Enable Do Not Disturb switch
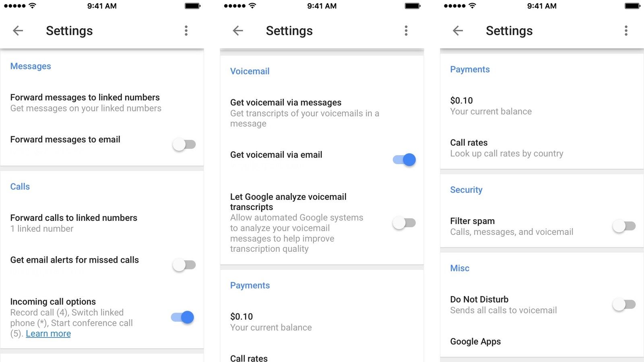The height and width of the screenshot is (362, 644). 624,304
